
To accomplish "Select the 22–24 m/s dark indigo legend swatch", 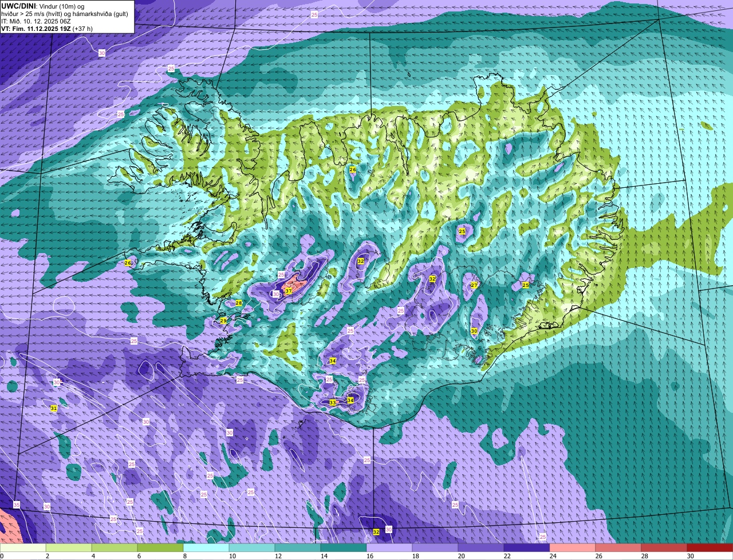I will click(527, 547).
